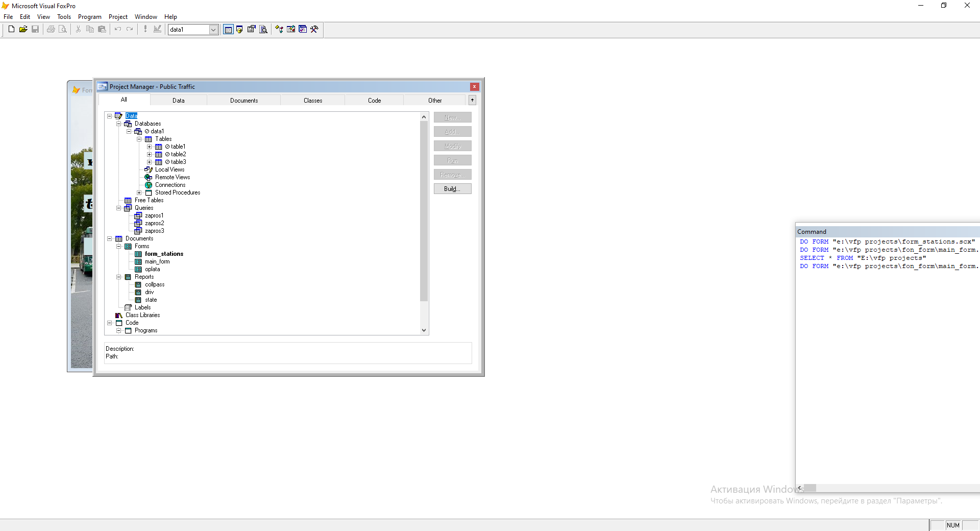Select the zapros1 query
The height and width of the screenshot is (531, 980).
[154, 215]
